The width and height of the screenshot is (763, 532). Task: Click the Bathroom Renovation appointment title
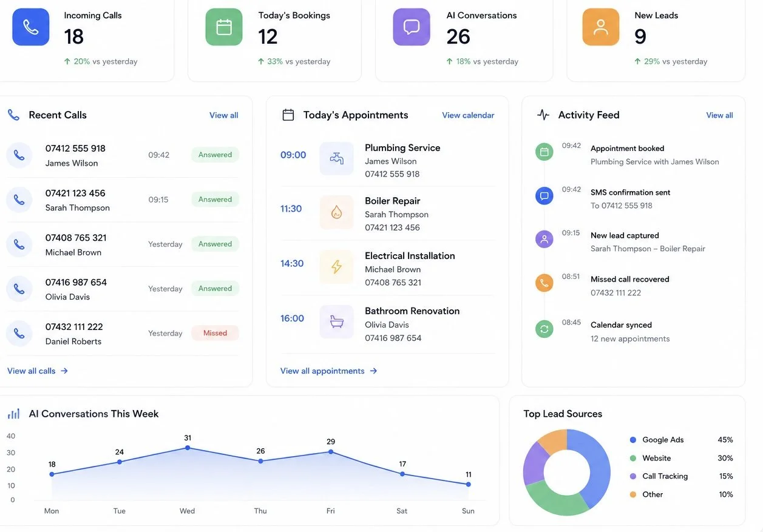click(x=412, y=311)
